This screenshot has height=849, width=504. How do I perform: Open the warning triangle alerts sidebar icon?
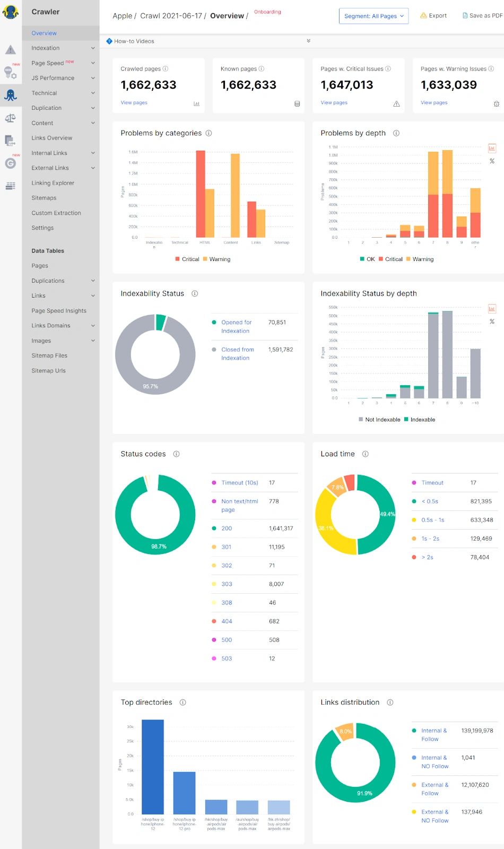click(11, 50)
